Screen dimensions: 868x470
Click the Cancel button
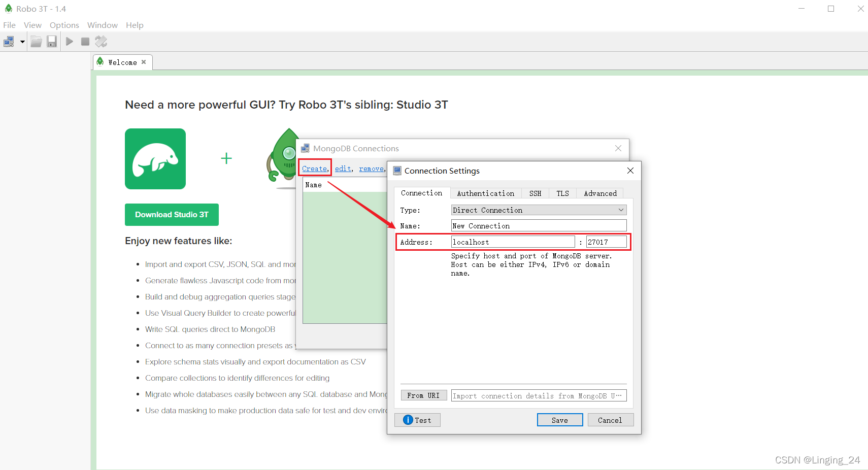(611, 420)
